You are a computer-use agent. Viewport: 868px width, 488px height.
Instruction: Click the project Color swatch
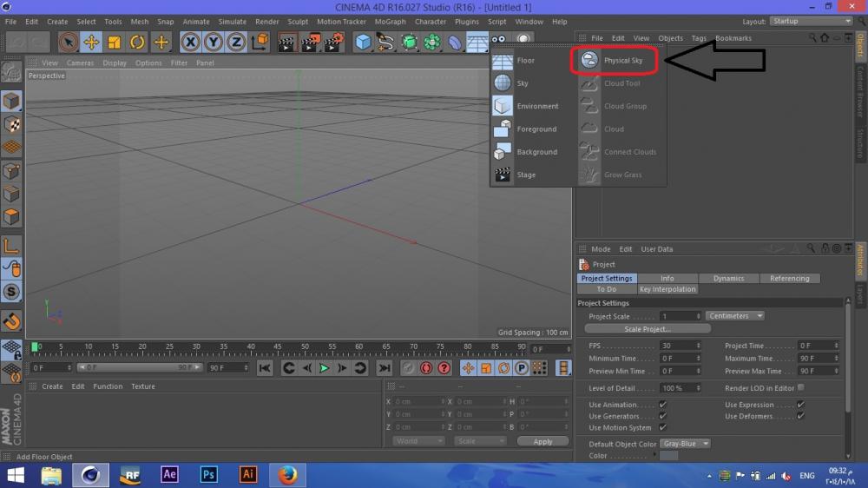(668, 456)
